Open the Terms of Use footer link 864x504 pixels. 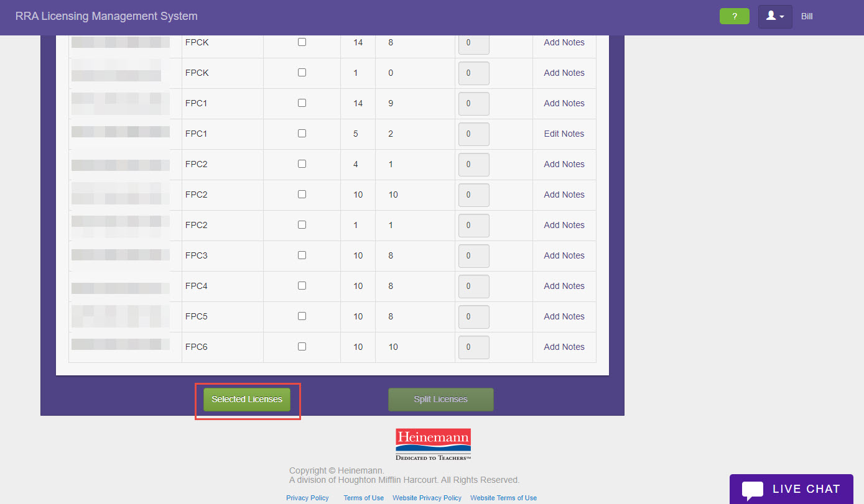[x=363, y=498]
